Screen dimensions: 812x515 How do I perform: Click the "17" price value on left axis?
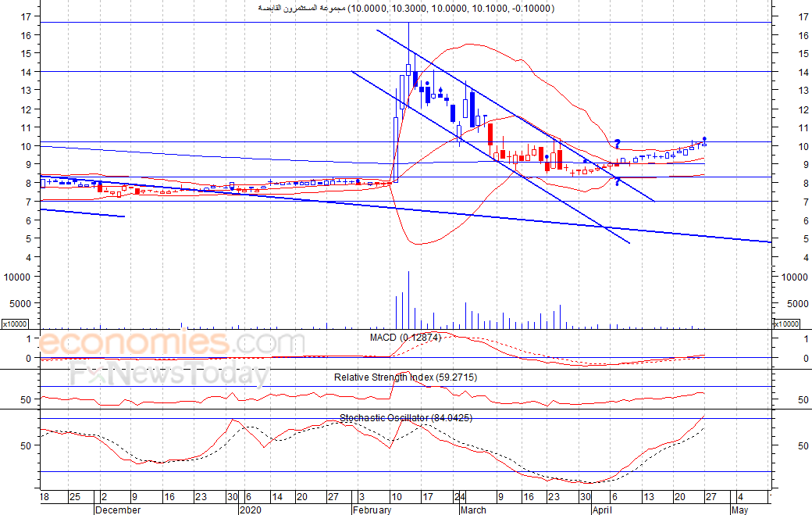point(26,16)
